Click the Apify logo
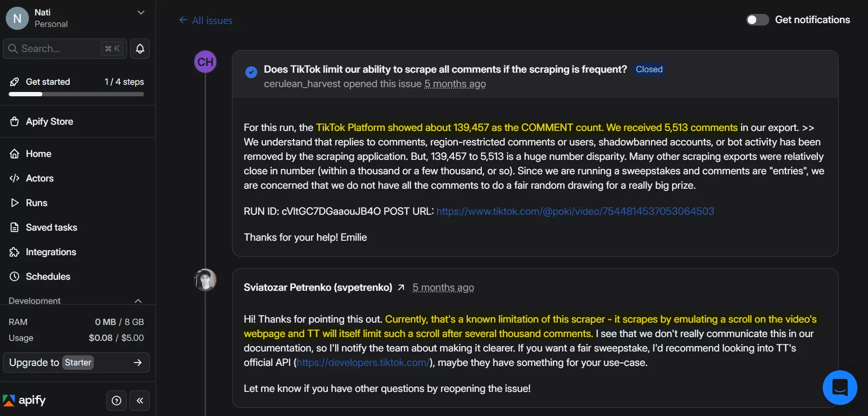 click(25, 401)
